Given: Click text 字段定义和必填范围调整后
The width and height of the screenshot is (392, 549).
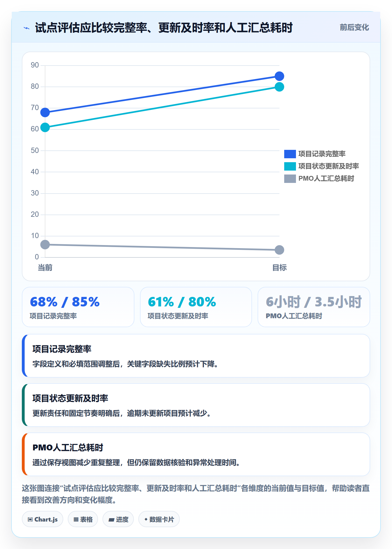Looking at the screenshot, I should coord(76,364).
